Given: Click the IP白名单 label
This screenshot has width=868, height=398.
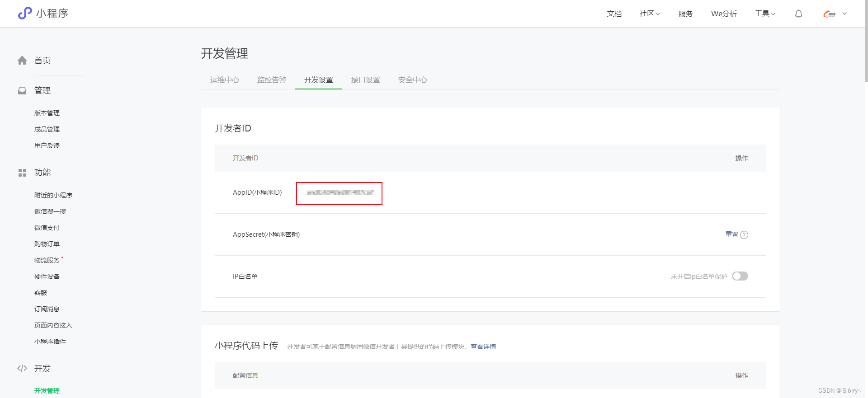Looking at the screenshot, I should [245, 276].
